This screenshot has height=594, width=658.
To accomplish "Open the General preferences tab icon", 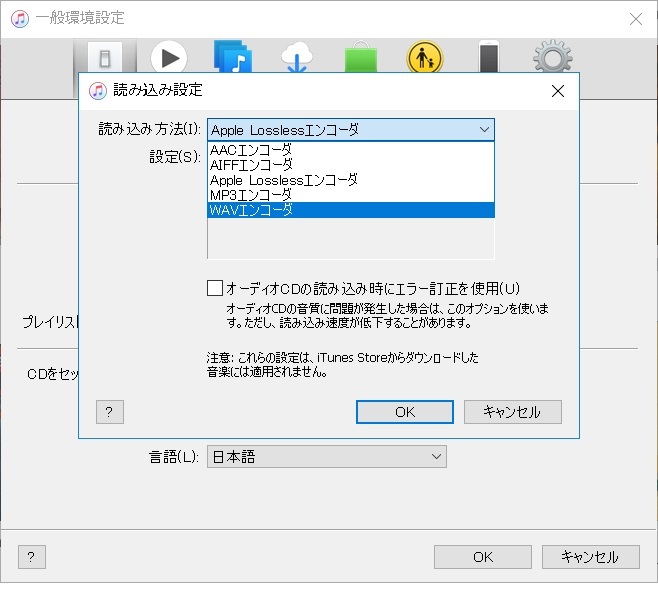I will 105,58.
